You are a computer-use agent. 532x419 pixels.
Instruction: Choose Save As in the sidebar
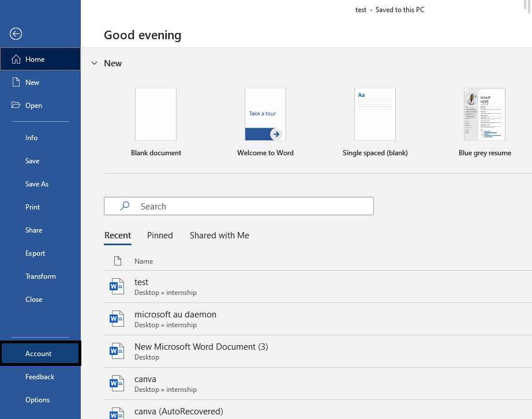(x=40, y=184)
